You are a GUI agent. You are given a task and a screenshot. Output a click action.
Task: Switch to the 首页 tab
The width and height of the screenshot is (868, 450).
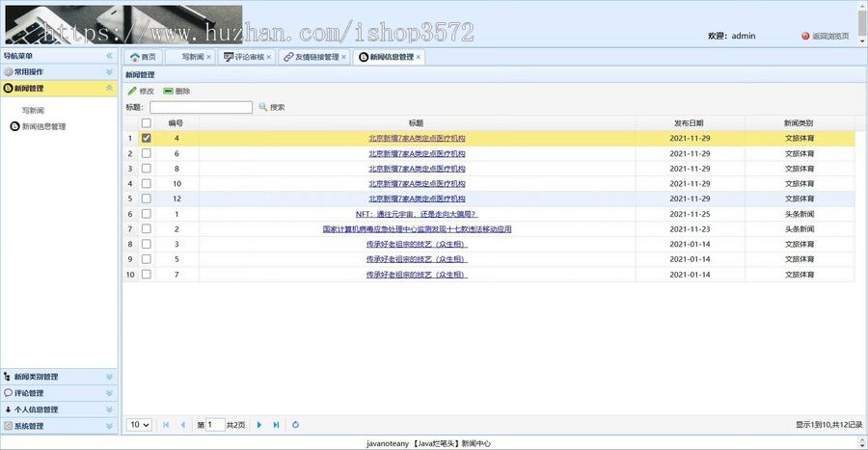pyautogui.click(x=143, y=57)
